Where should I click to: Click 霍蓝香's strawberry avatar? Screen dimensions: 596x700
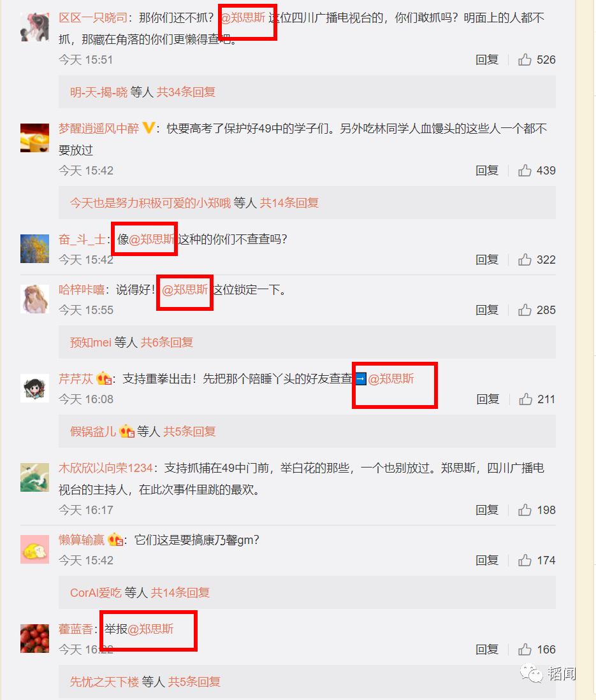pyautogui.click(x=35, y=638)
